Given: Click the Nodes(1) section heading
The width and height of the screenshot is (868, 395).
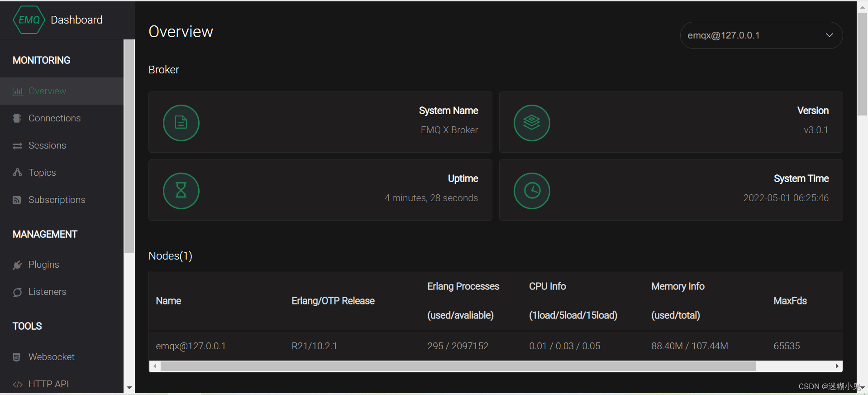Looking at the screenshot, I should pyautogui.click(x=170, y=256).
